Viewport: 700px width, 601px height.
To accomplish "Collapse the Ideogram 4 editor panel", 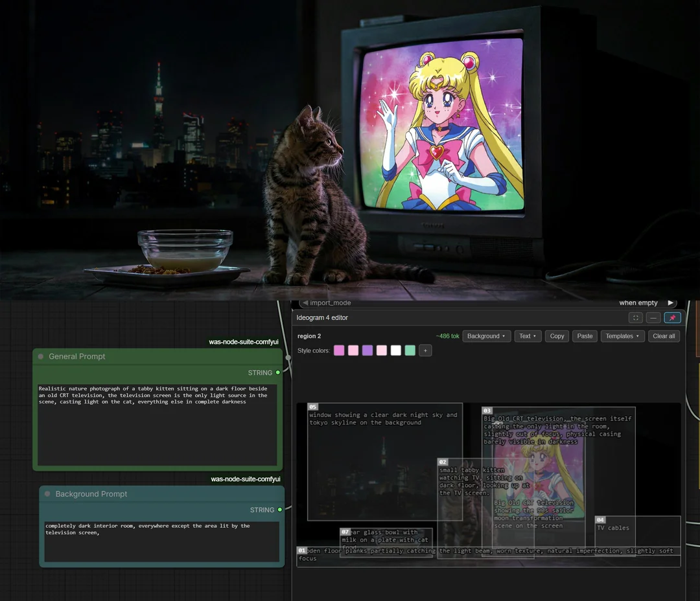I will point(653,318).
